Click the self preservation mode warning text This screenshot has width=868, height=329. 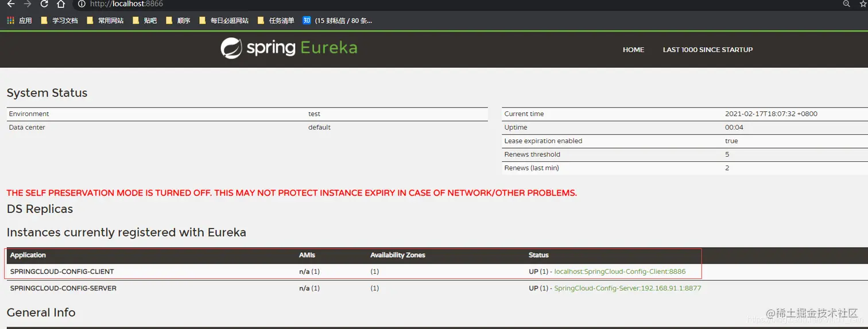(x=292, y=193)
